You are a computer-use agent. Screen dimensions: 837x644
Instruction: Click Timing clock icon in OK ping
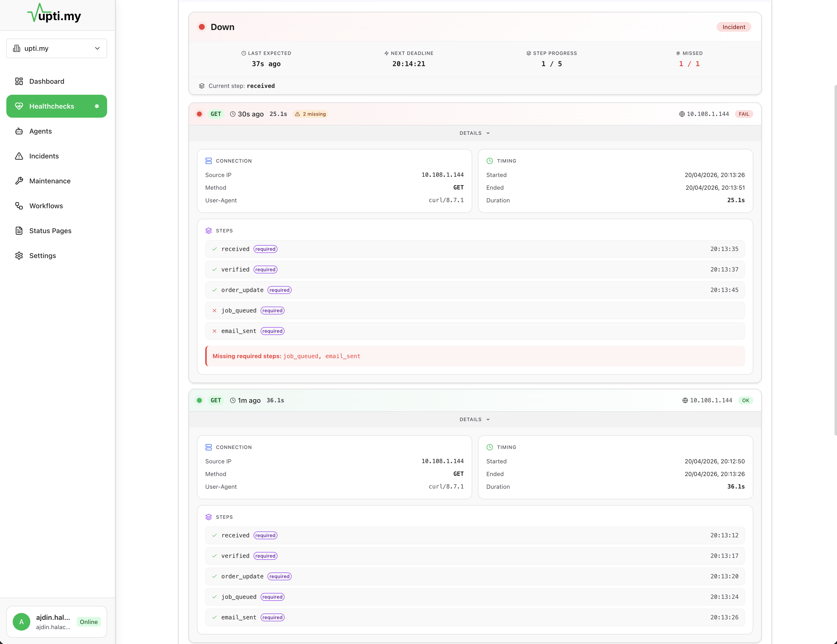tap(490, 447)
